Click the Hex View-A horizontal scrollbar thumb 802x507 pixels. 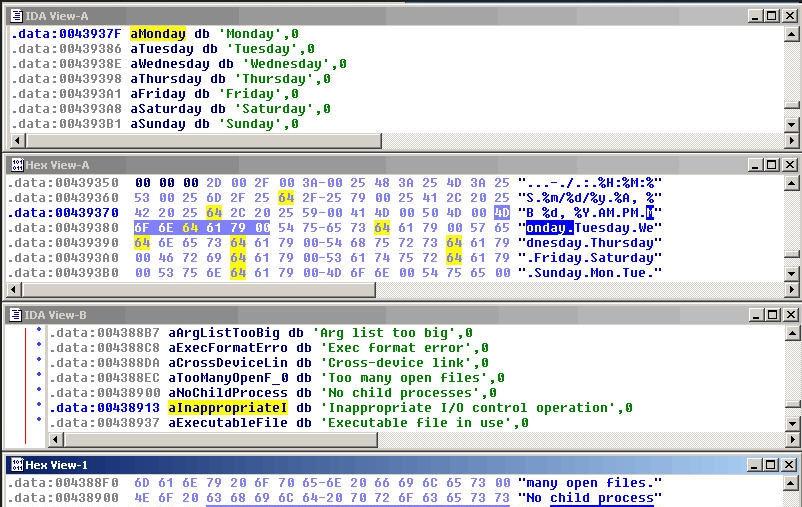pos(199,290)
